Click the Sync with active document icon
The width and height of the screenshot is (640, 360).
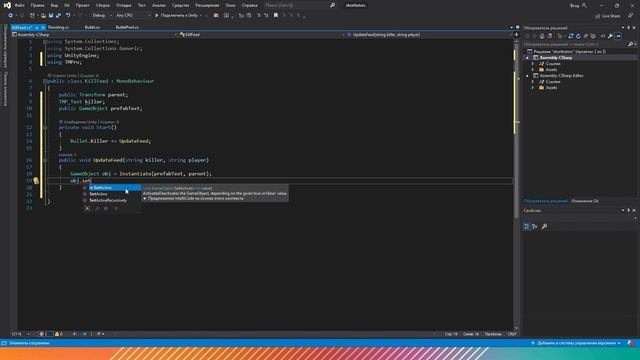pyautogui.click(x=571, y=36)
